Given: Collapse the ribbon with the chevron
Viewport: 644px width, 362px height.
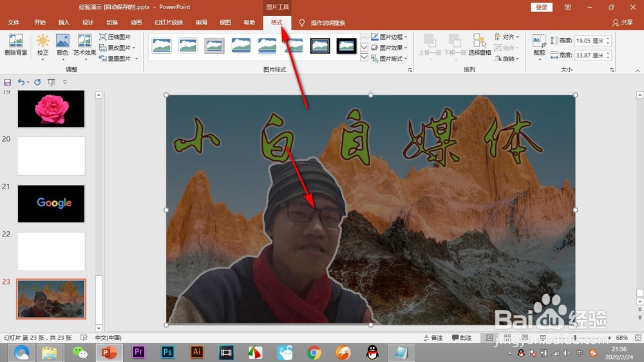Looking at the screenshot, I should [x=638, y=71].
